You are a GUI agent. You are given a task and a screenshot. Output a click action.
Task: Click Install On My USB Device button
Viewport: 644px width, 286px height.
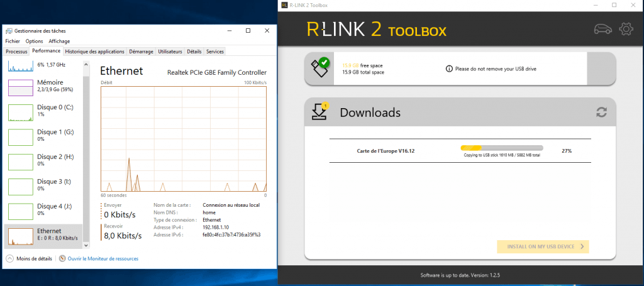tap(543, 246)
